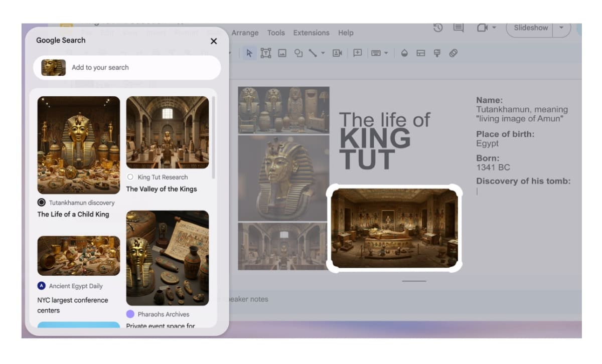Click the Pharaohs Archives source icon
The image size is (602, 364).
130,314
